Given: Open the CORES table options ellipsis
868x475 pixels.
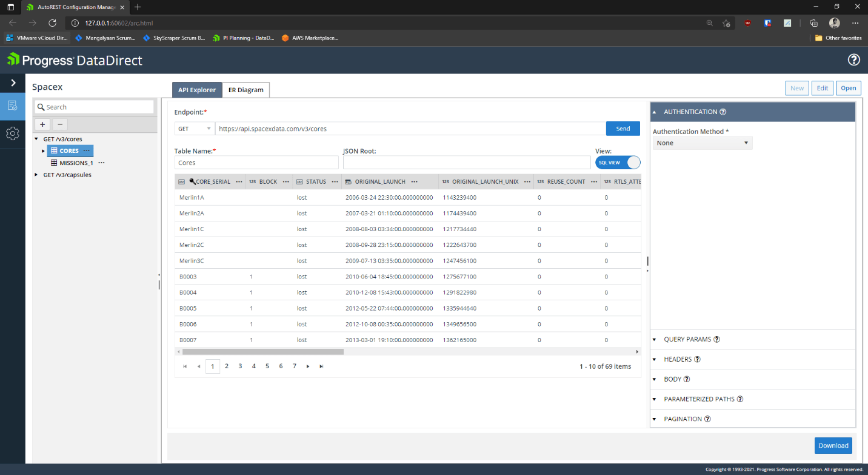Looking at the screenshot, I should [87, 150].
